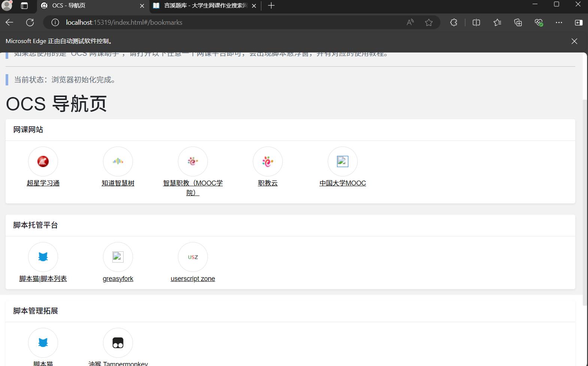Click the 超星学习通 link text

(x=43, y=183)
